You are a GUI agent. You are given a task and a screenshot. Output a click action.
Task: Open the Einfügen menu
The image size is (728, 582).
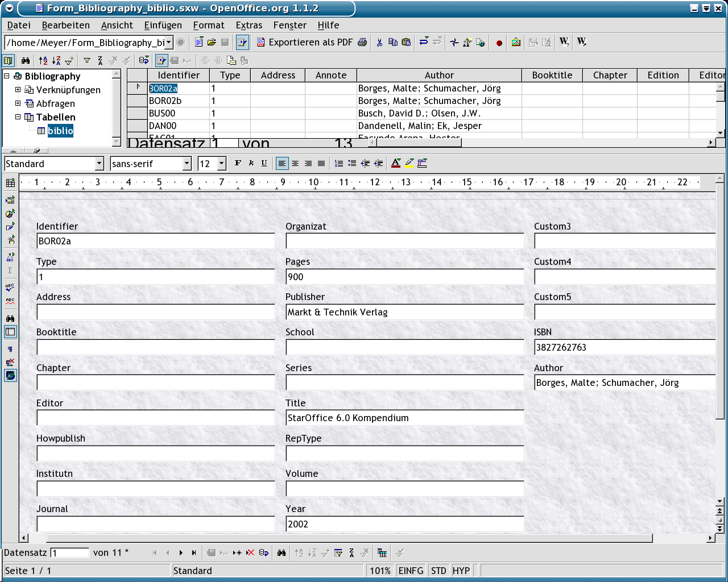(x=163, y=25)
